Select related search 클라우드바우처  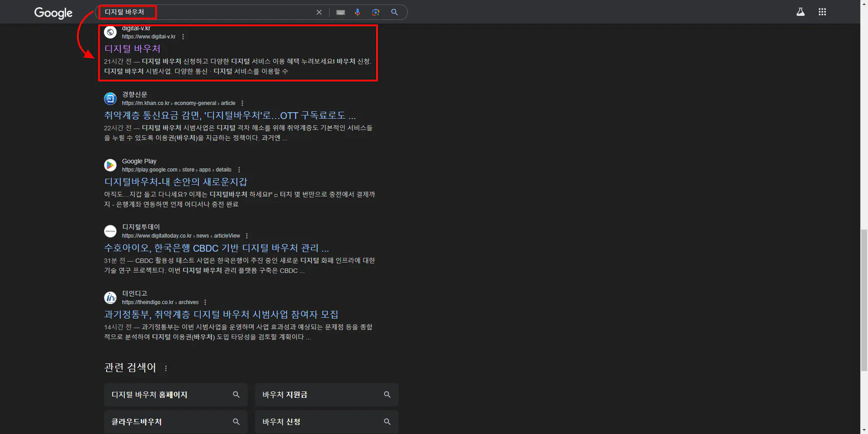pos(176,422)
